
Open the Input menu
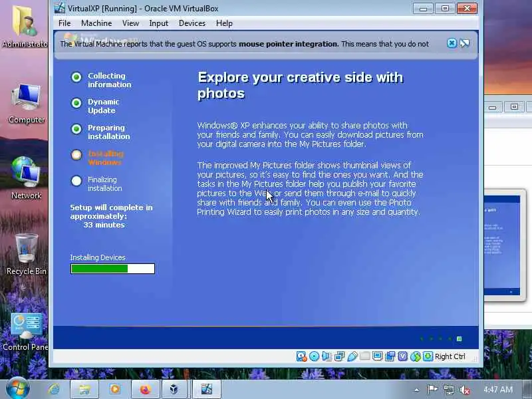158,23
